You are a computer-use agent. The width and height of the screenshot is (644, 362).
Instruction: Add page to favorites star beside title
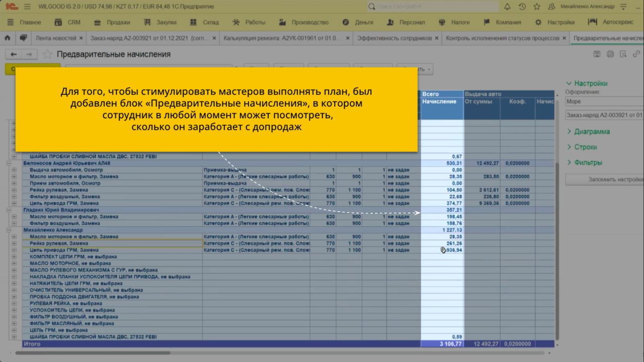(x=47, y=54)
